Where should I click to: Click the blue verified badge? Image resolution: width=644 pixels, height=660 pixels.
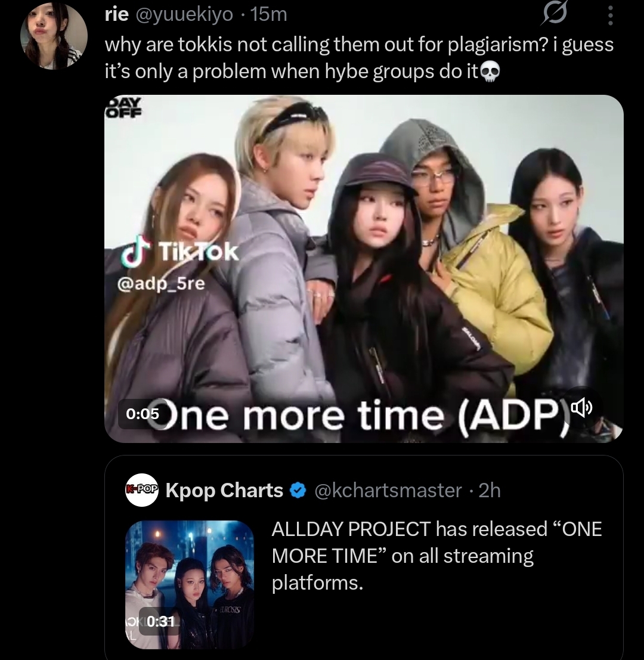coord(298,490)
